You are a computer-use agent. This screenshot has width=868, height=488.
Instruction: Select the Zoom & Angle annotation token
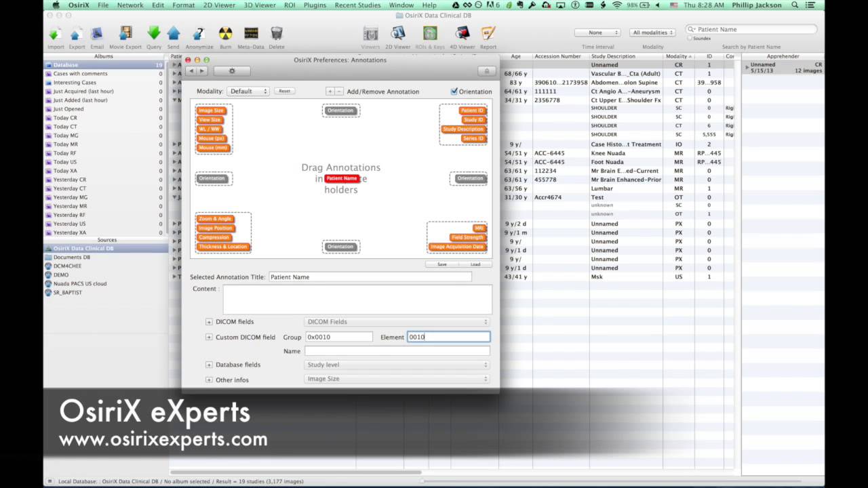[215, 219]
